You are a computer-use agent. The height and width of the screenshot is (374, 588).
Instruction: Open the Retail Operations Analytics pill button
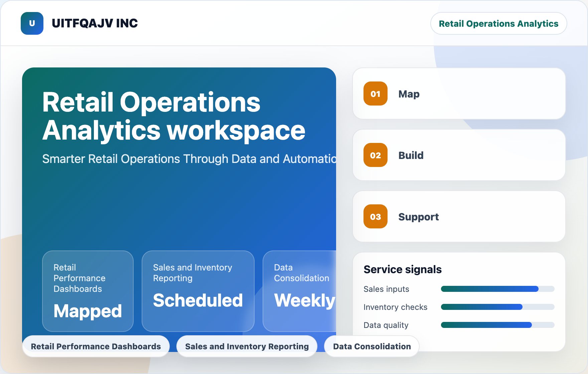click(x=498, y=23)
